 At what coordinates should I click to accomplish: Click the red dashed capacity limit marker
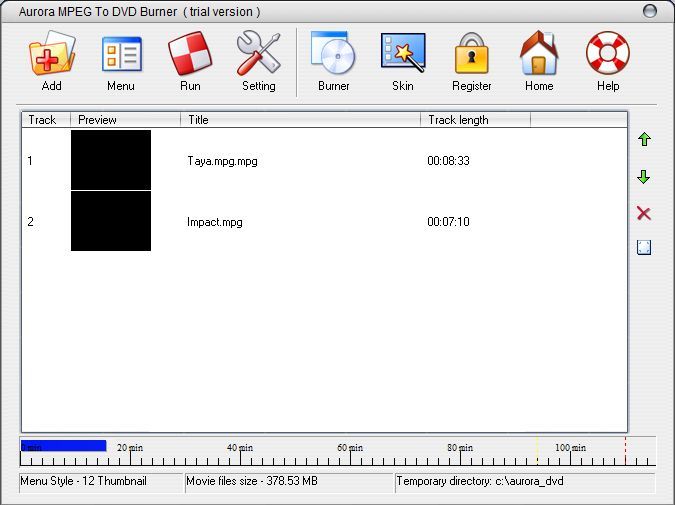[625, 450]
